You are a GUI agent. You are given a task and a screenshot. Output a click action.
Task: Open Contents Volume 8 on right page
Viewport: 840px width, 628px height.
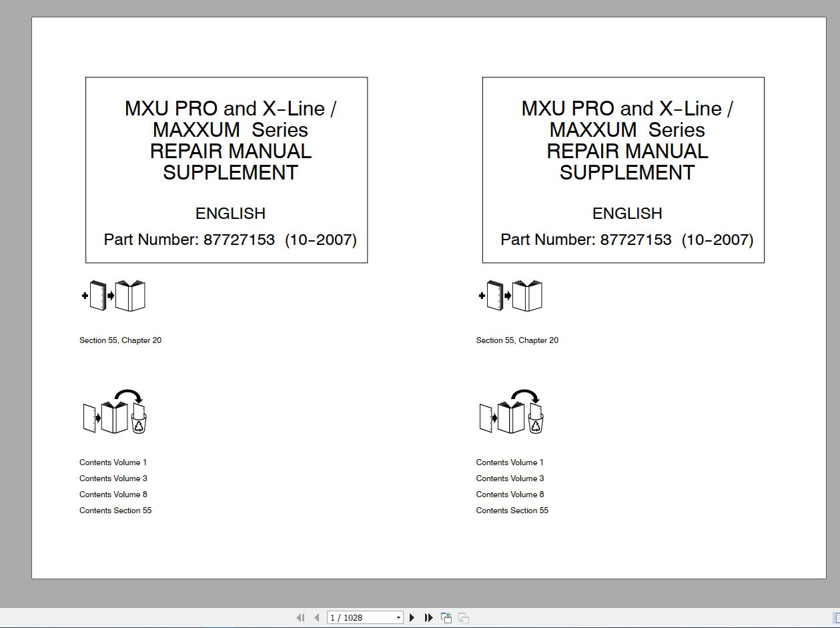coord(510,494)
